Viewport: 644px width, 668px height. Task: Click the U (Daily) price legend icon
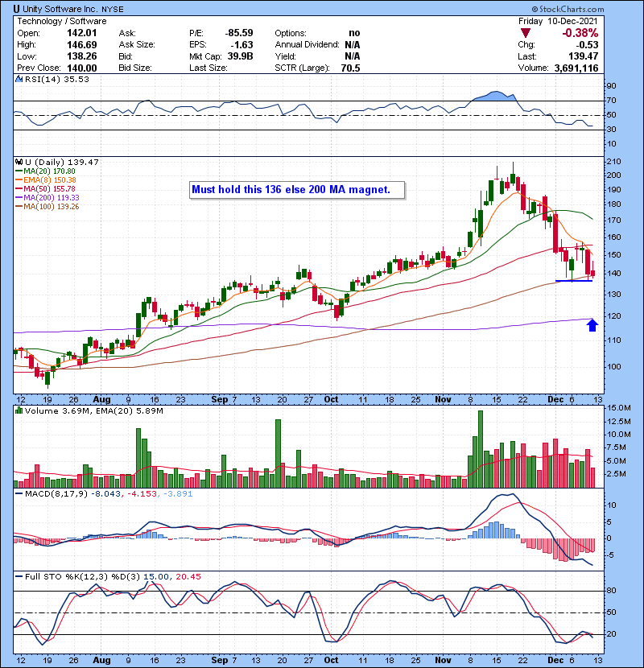[x=19, y=162]
